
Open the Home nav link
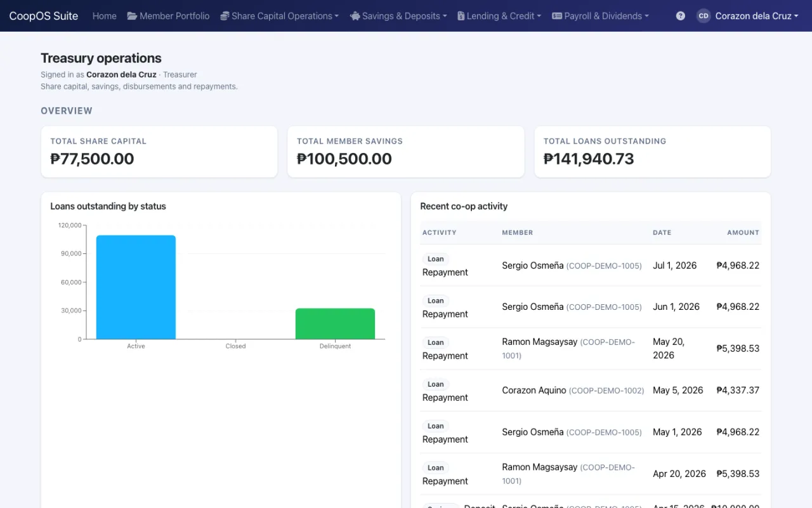point(105,16)
